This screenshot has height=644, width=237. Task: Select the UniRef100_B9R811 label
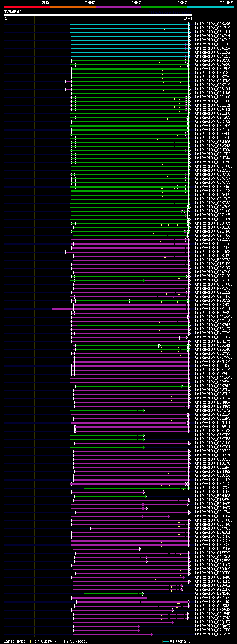click(213, 308)
